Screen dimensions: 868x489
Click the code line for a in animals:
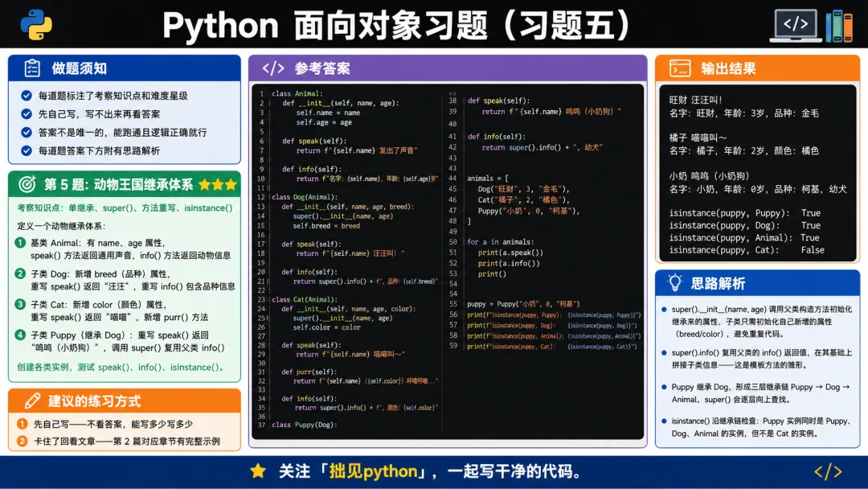[x=501, y=242]
